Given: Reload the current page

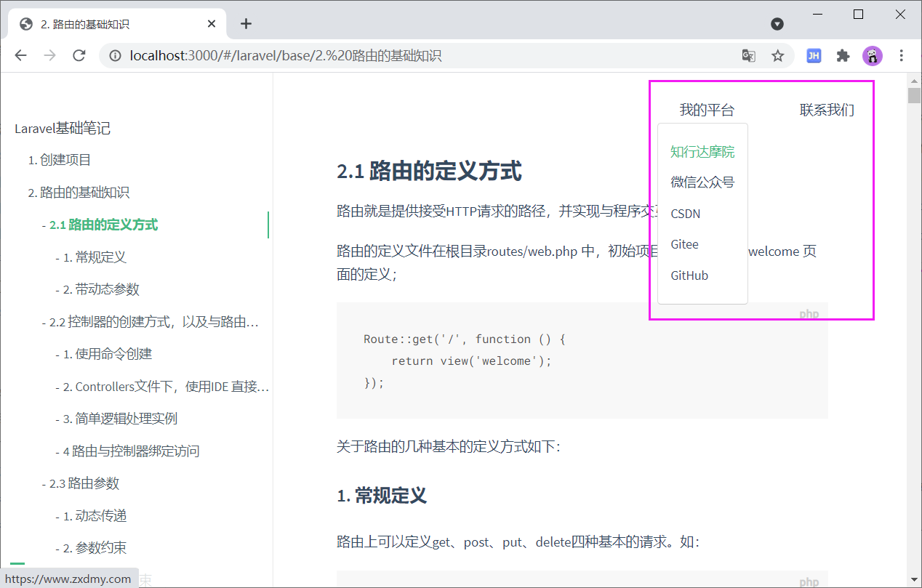Looking at the screenshot, I should [x=79, y=55].
